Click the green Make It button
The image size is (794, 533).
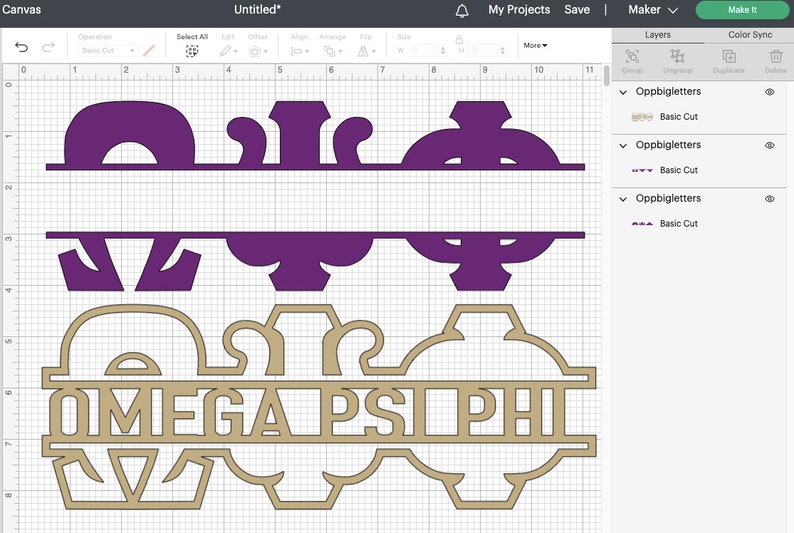(742, 10)
